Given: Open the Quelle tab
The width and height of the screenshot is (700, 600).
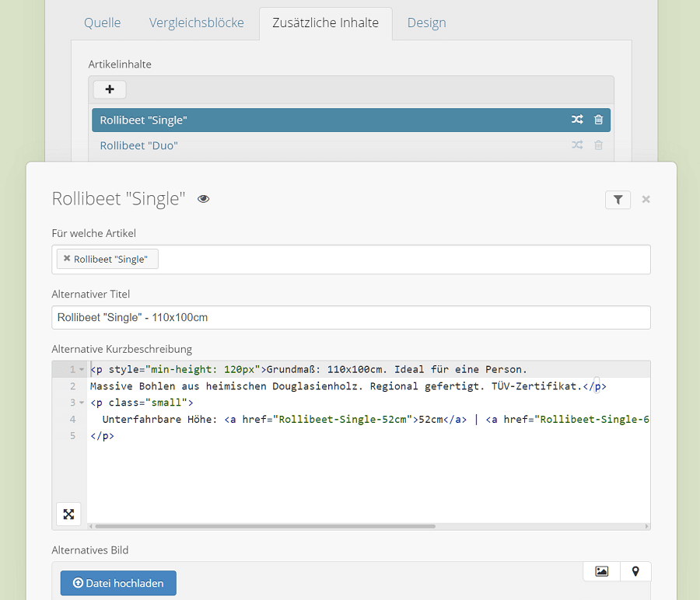Looking at the screenshot, I should [102, 23].
